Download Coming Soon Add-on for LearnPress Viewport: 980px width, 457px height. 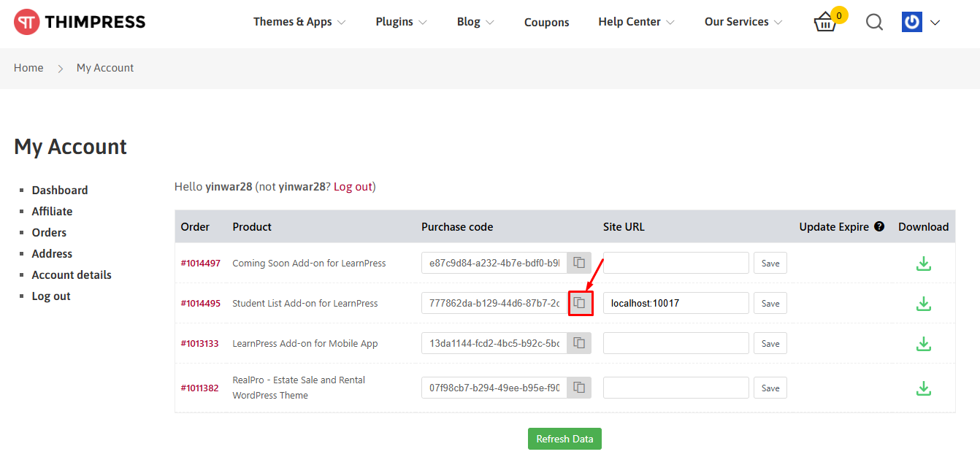click(924, 263)
